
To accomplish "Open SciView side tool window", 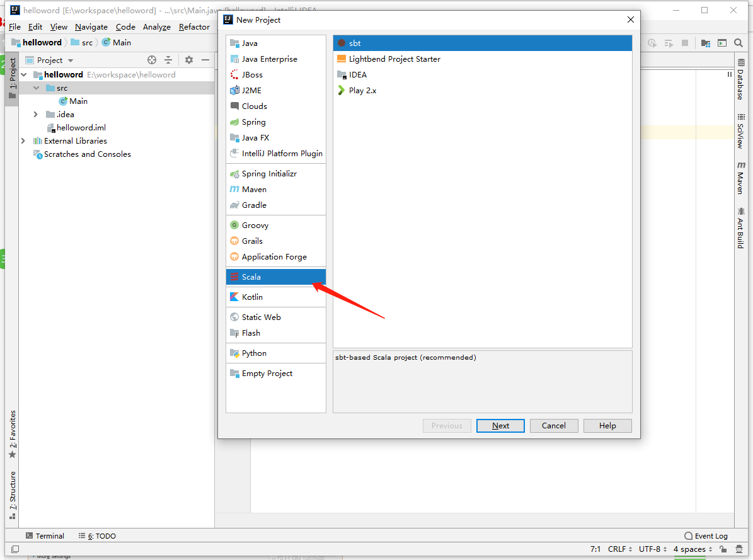I will click(x=741, y=131).
